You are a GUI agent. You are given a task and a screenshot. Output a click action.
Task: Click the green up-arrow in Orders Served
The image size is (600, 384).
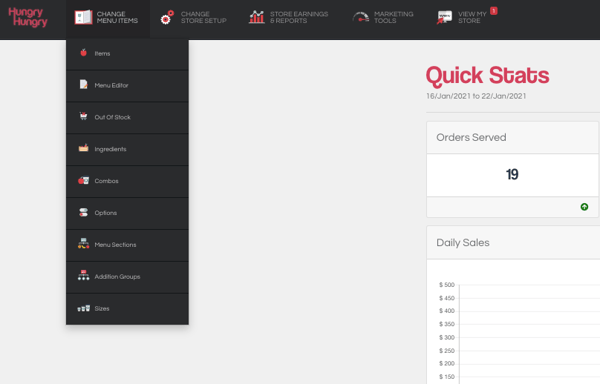pos(584,207)
